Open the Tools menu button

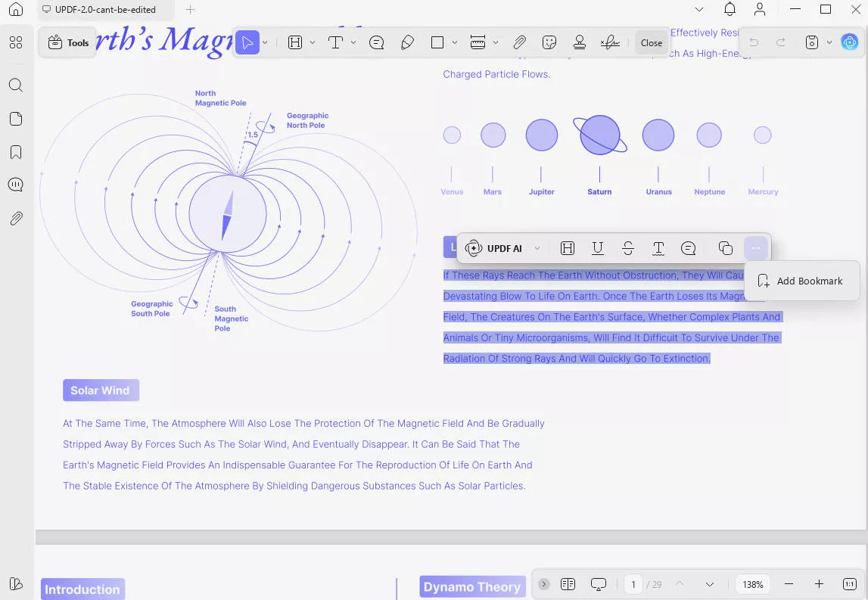pos(69,43)
